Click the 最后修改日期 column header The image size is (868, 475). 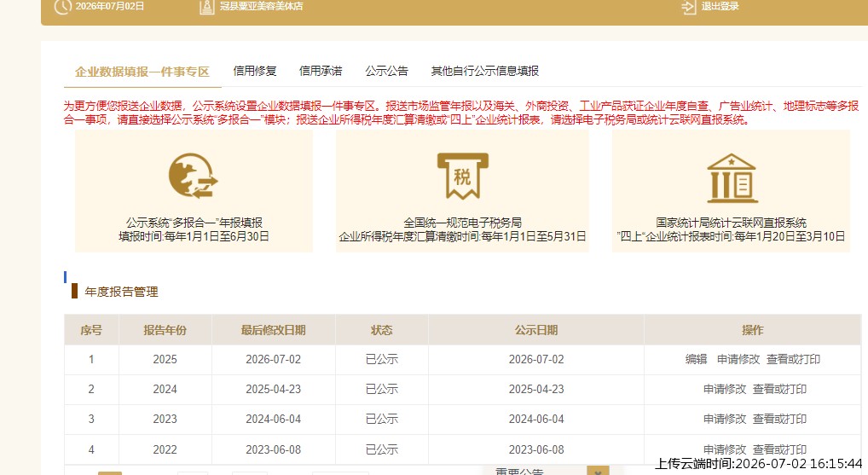274,331
